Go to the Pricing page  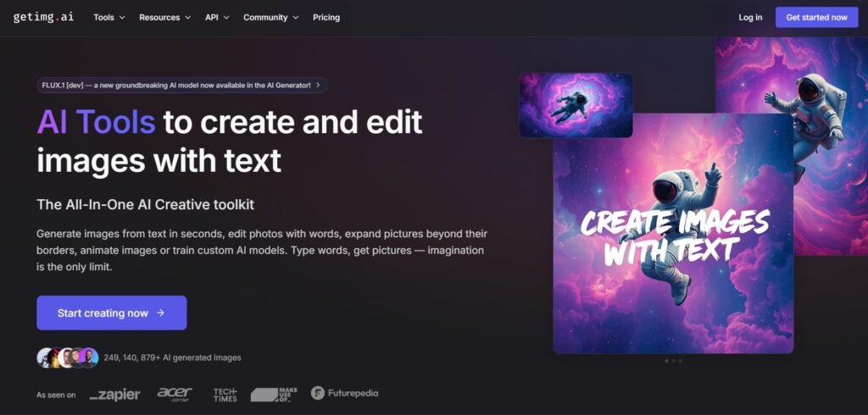click(x=326, y=17)
